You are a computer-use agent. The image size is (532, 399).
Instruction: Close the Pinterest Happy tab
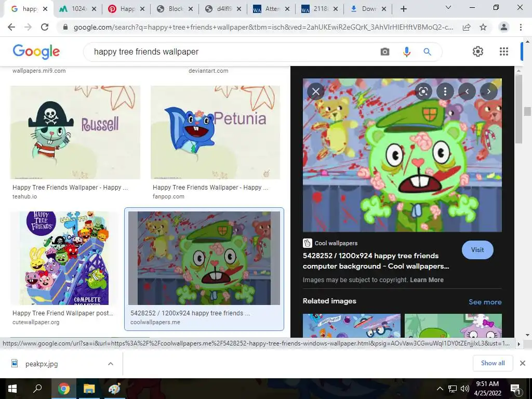142,9
